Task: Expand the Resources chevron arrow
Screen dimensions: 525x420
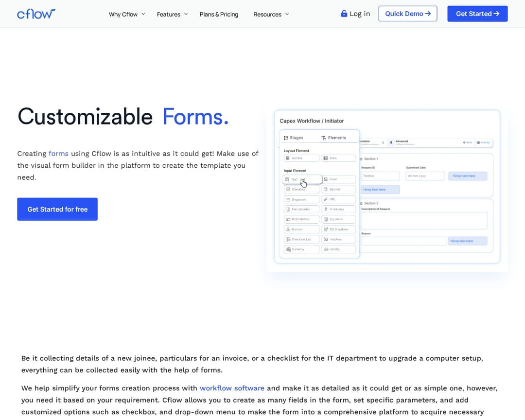Action: 287,14
